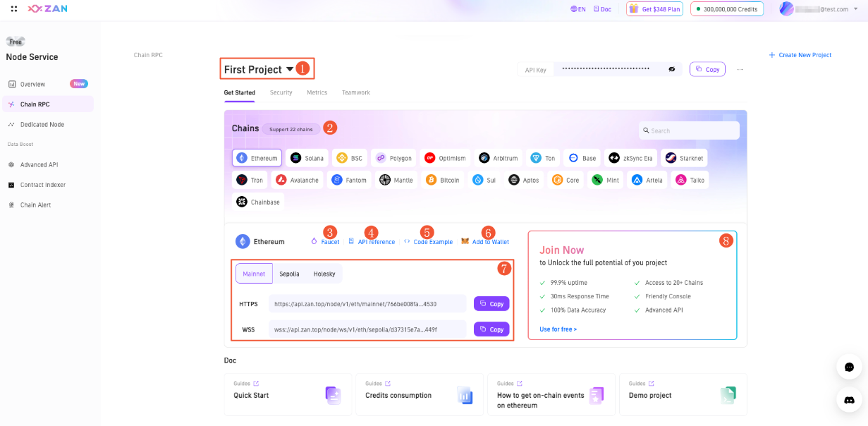
Task: Click the Create New Project link
Action: [800, 55]
